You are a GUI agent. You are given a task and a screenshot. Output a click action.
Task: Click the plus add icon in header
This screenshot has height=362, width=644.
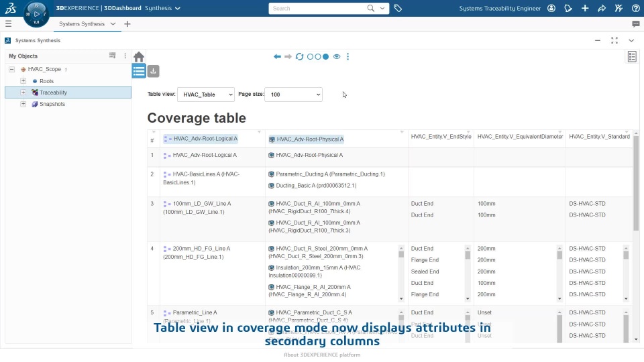[x=585, y=8]
